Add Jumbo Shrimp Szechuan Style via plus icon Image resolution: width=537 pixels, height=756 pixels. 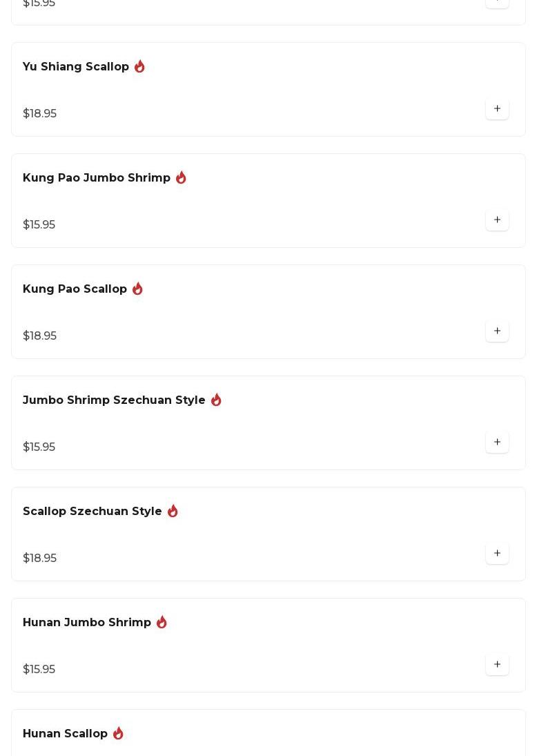tap(497, 442)
